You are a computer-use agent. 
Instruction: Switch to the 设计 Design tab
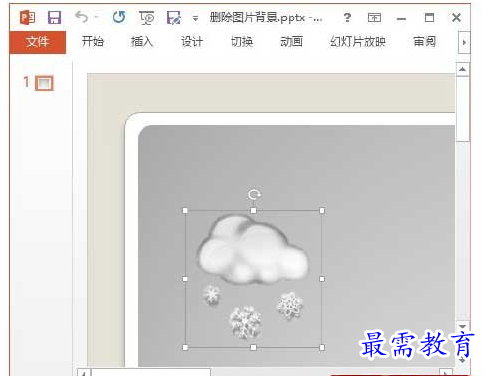pyautogui.click(x=192, y=42)
